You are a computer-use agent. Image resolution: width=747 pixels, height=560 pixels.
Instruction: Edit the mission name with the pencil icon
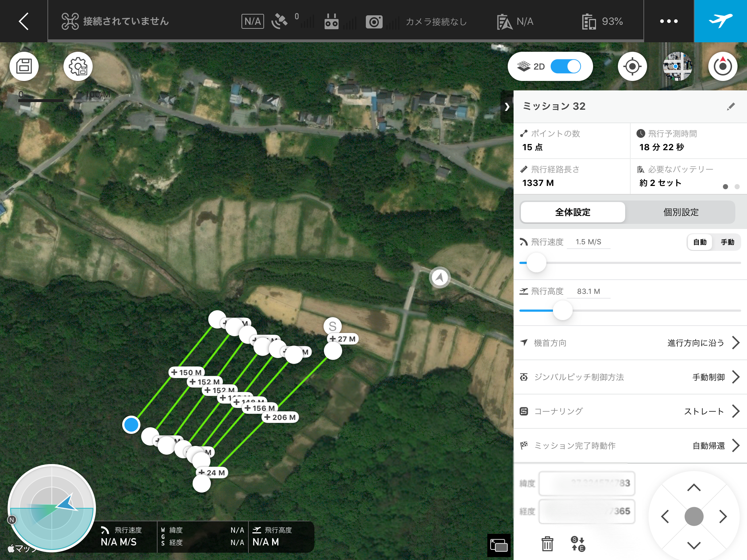point(731,106)
